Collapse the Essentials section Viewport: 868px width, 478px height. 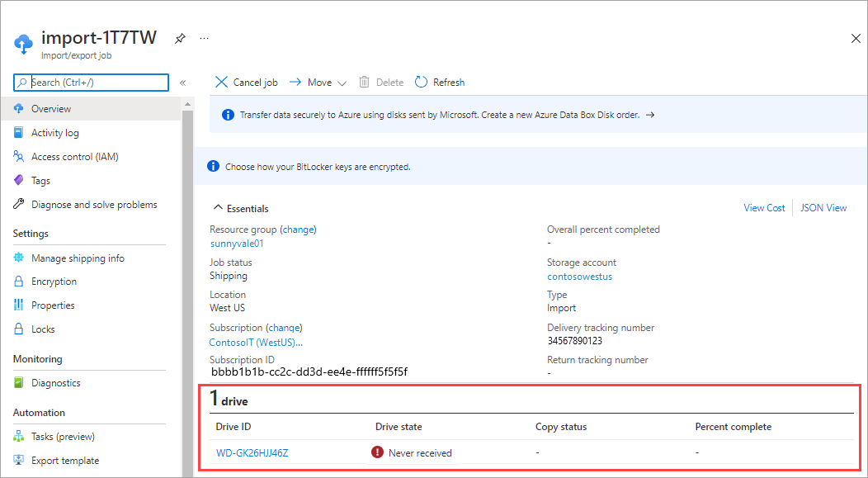pos(218,207)
